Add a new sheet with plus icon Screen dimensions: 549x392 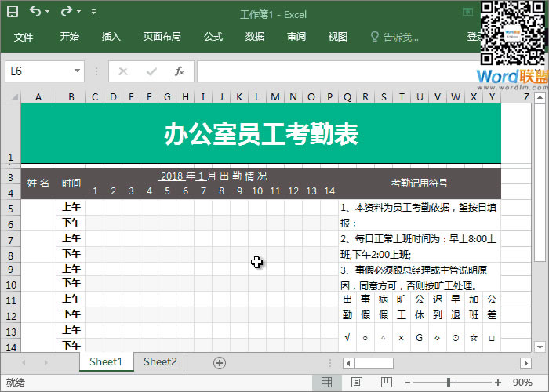coord(220,362)
